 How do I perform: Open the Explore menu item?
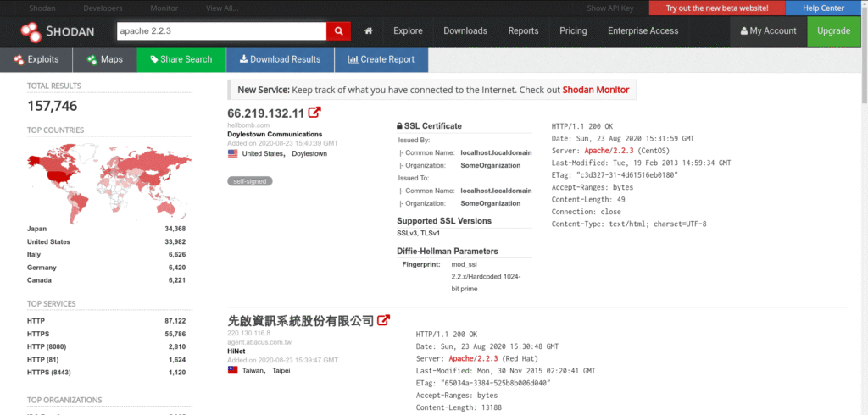pyautogui.click(x=408, y=31)
